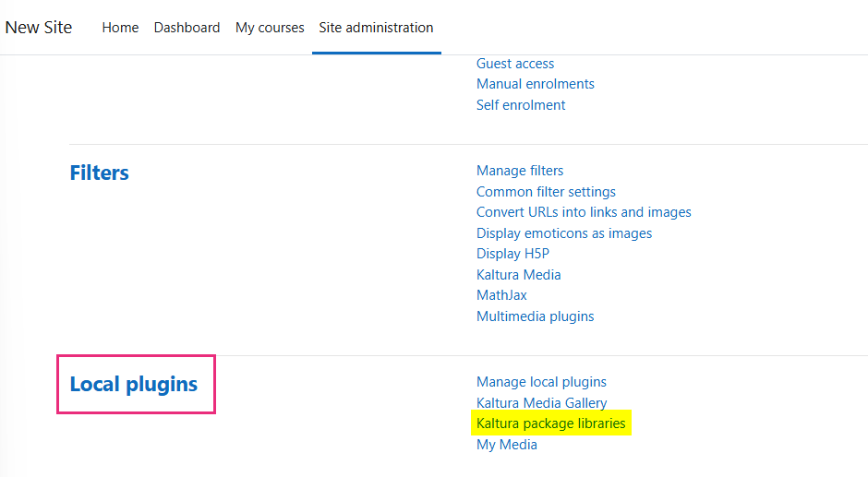Image resolution: width=868 pixels, height=477 pixels.
Task: Click the Kaltura Media filter link
Action: 518,275
